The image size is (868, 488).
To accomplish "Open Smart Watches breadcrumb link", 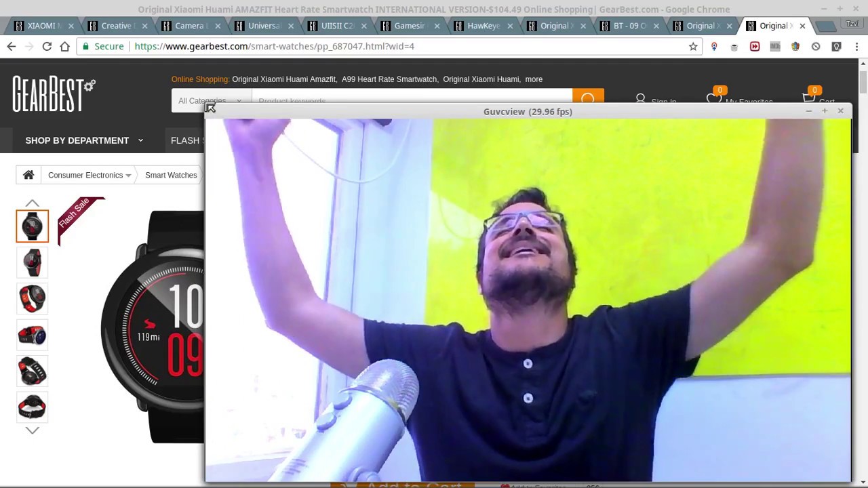I will [171, 175].
